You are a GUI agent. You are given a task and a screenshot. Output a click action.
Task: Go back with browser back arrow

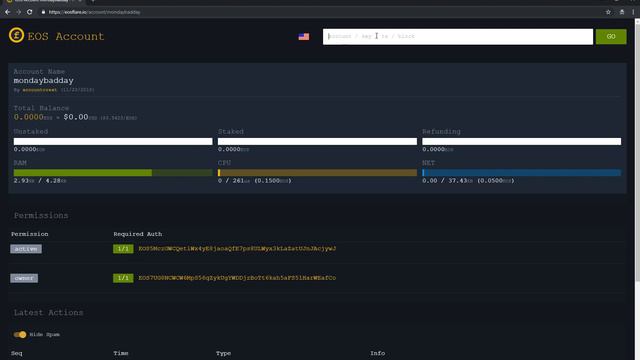click(x=7, y=12)
